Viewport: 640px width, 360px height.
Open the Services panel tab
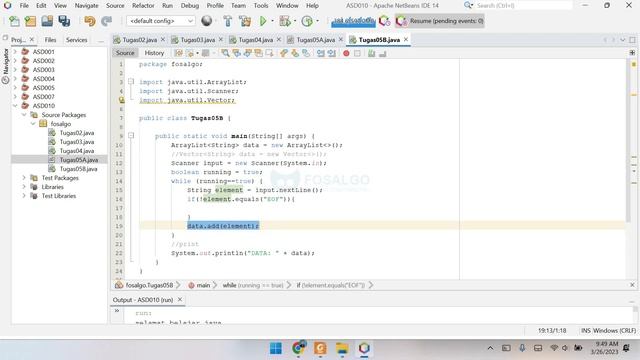pyautogui.click(x=77, y=40)
